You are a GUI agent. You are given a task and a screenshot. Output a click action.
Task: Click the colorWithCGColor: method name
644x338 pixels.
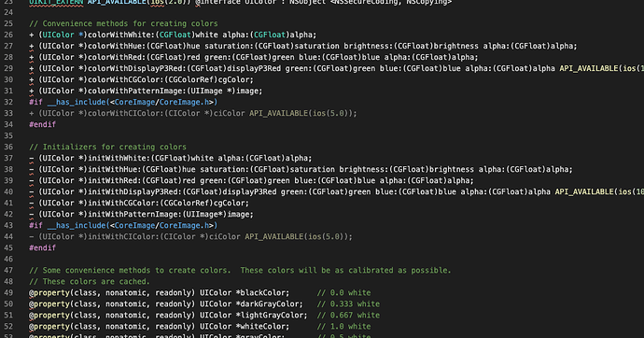[126, 79]
